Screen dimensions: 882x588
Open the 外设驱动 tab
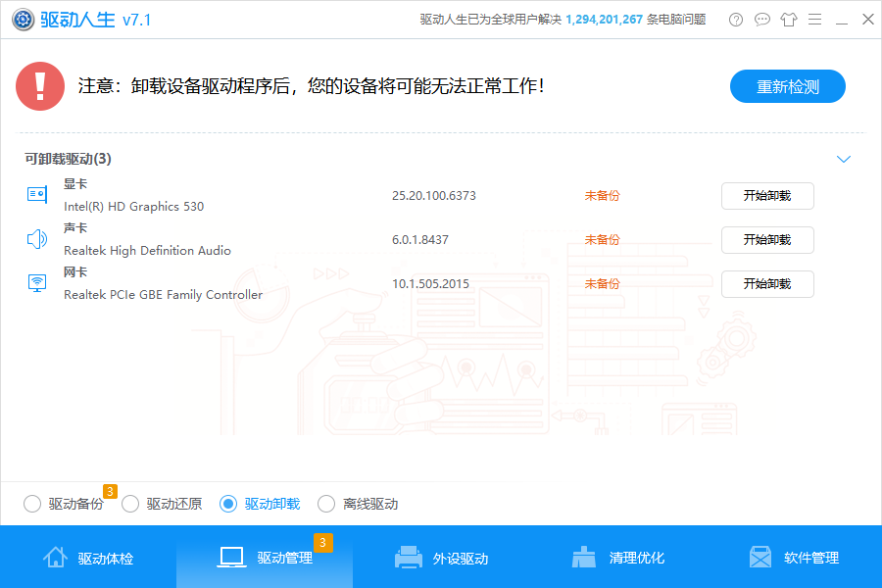[x=441, y=558]
